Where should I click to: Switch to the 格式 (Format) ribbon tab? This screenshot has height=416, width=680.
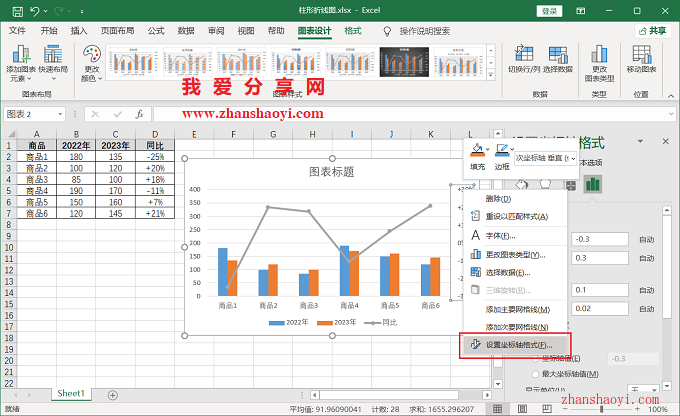click(x=353, y=31)
